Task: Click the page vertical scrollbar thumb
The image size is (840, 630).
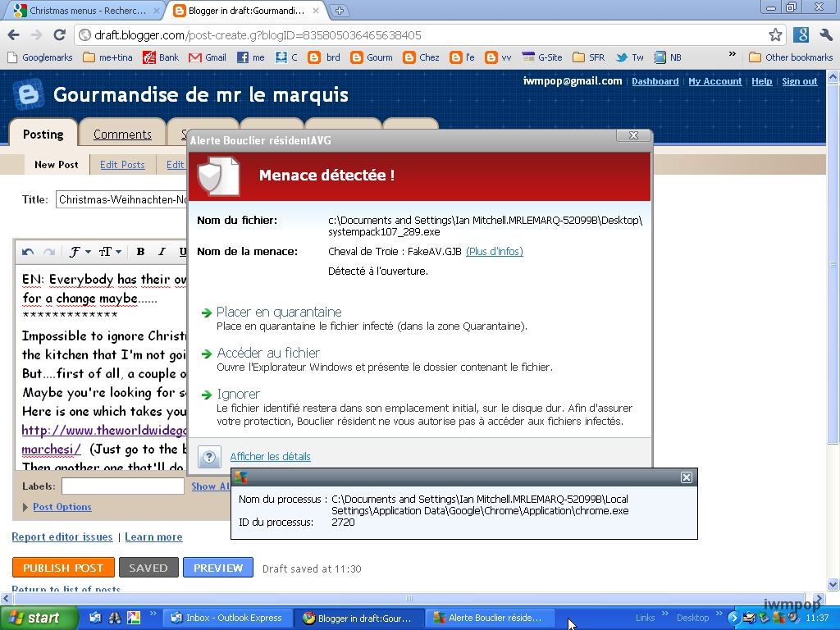Action: [833, 263]
